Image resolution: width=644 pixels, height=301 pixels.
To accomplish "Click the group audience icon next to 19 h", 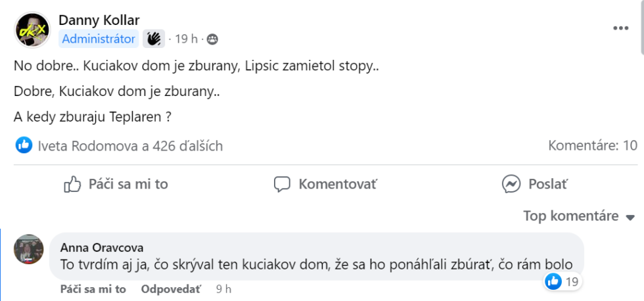I will pos(212,39).
